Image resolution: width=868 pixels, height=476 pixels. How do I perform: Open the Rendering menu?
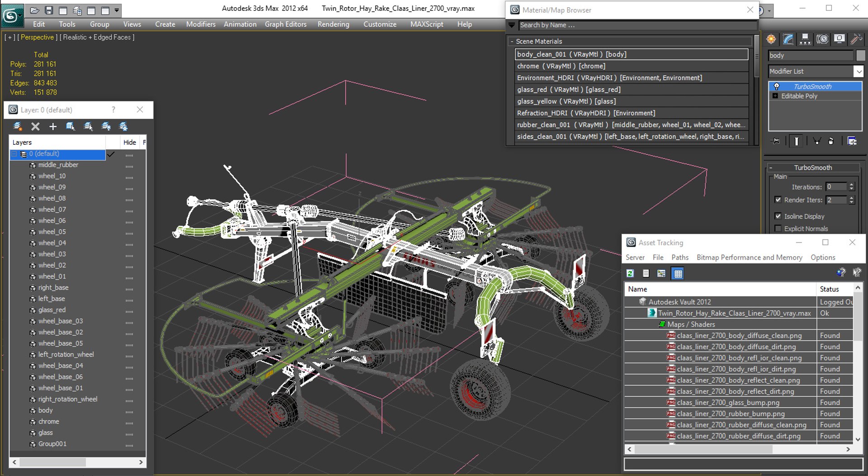coord(333,24)
